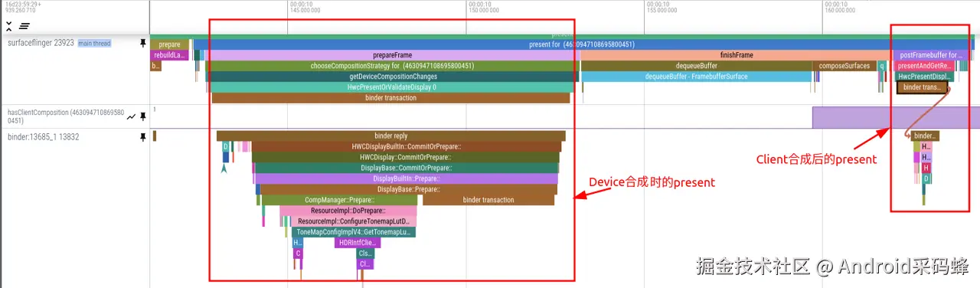Screen dimensions: 980x288
Task: Select the 'postFramebuffer for ...' slice
Action: [x=930, y=55]
